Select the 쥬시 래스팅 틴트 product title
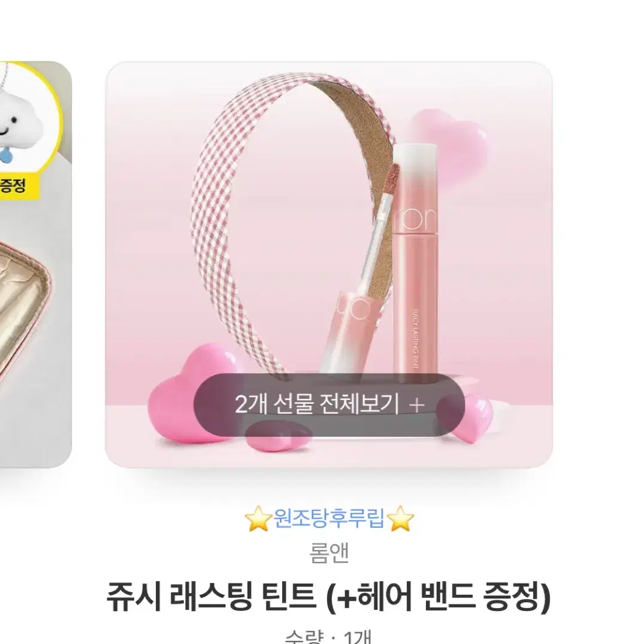Image resolution: width=644 pixels, height=644 pixels. (328, 597)
